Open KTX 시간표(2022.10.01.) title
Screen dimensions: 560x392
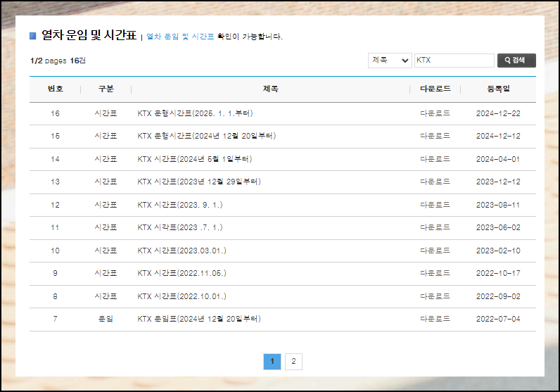[x=182, y=296]
